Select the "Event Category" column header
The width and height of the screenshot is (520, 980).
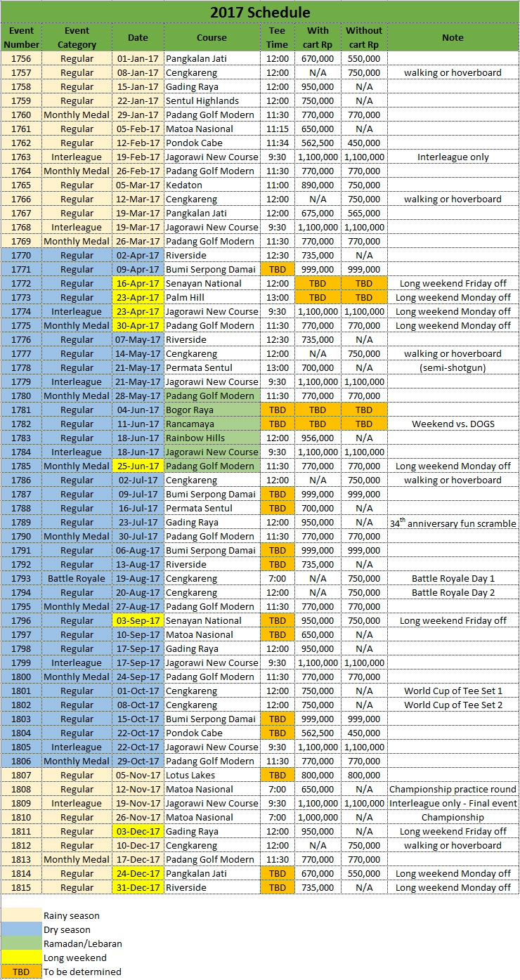coord(77,37)
